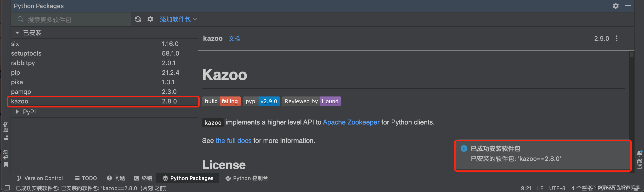Open the add package dropdown
Image resolution: width=644 pixels, height=192 pixels.
[x=178, y=19]
